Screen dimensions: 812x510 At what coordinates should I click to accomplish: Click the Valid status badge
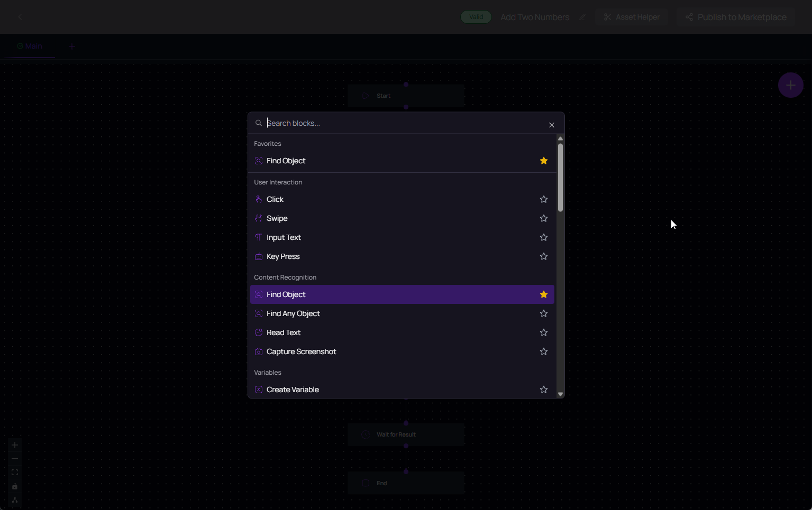tap(475, 16)
